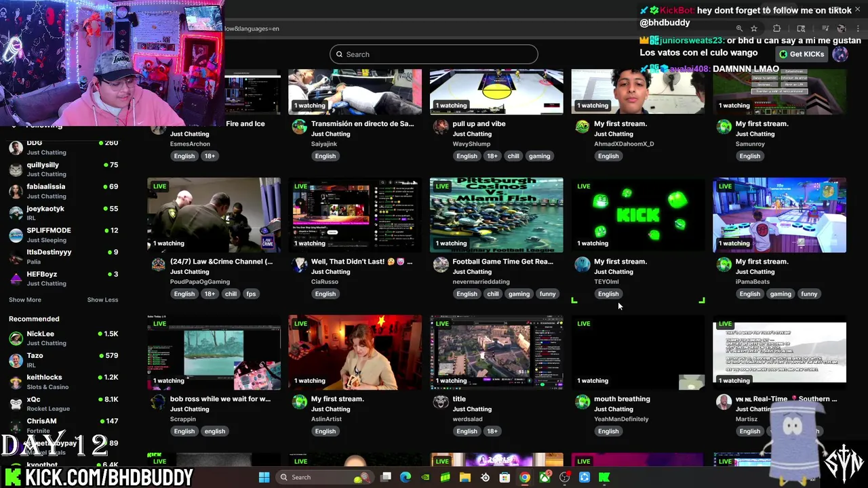
Task: Open File Explorer from the taskbar
Action: (465, 477)
